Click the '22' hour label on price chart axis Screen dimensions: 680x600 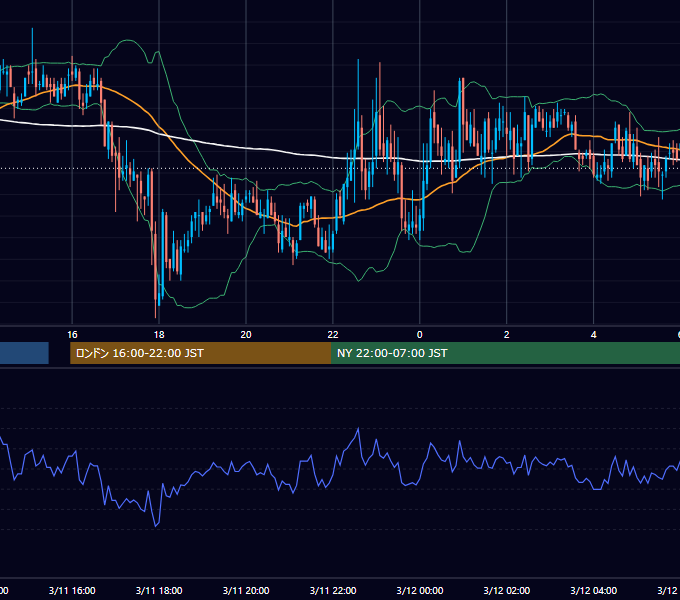click(333, 335)
